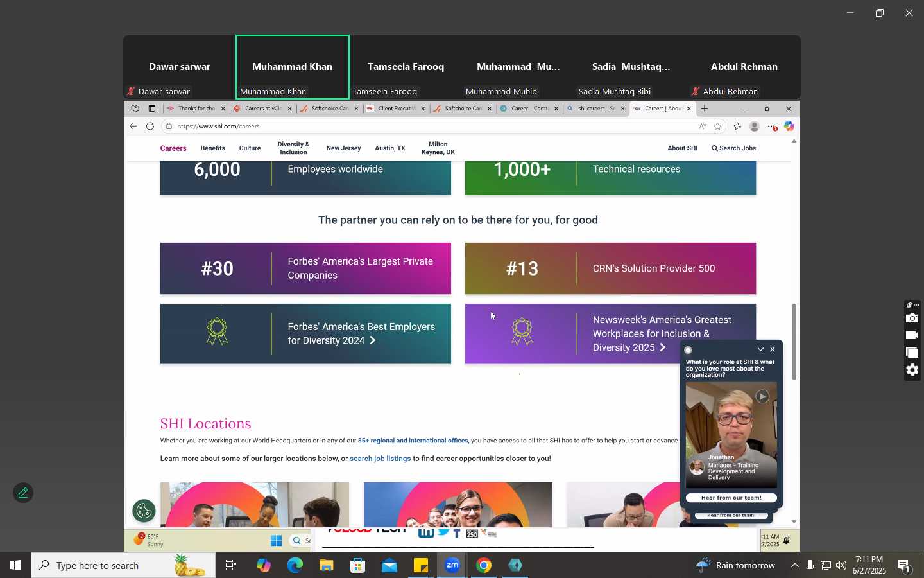Select Dawar sarwar's participant tile
Viewport: 924px width, 578px height.
click(x=180, y=67)
